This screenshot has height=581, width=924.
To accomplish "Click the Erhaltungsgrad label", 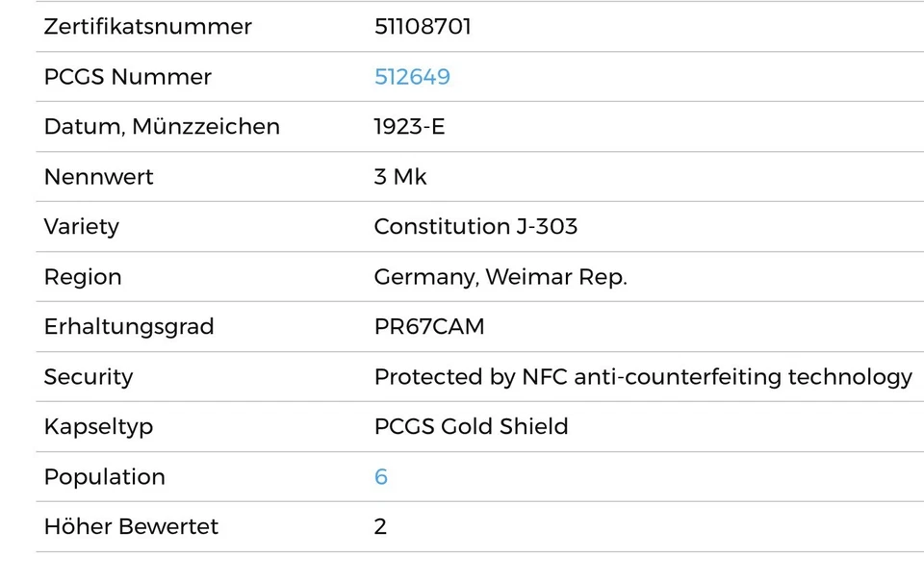I will 128,327.
